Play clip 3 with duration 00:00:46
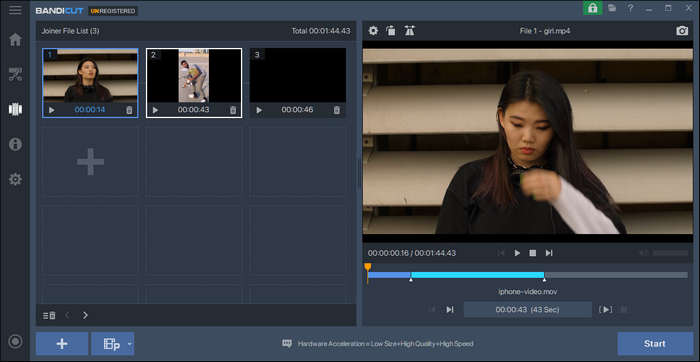Screen dimensions: 700x362 259,110
